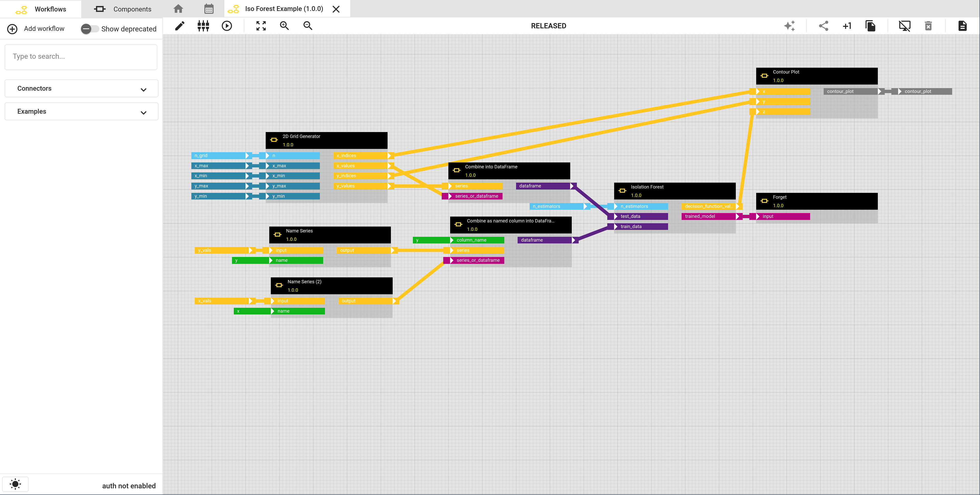Image resolution: width=980 pixels, height=495 pixels.
Task: Open the documentation page icon
Action: pos(963,26)
